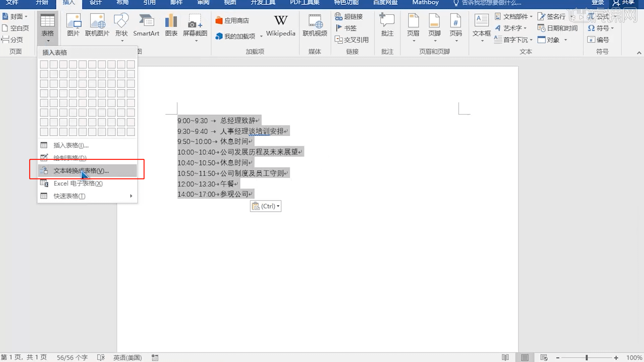The image size is (644, 362).
Task: Collapse the ribbon with the arrow
Action: pyautogui.click(x=639, y=53)
